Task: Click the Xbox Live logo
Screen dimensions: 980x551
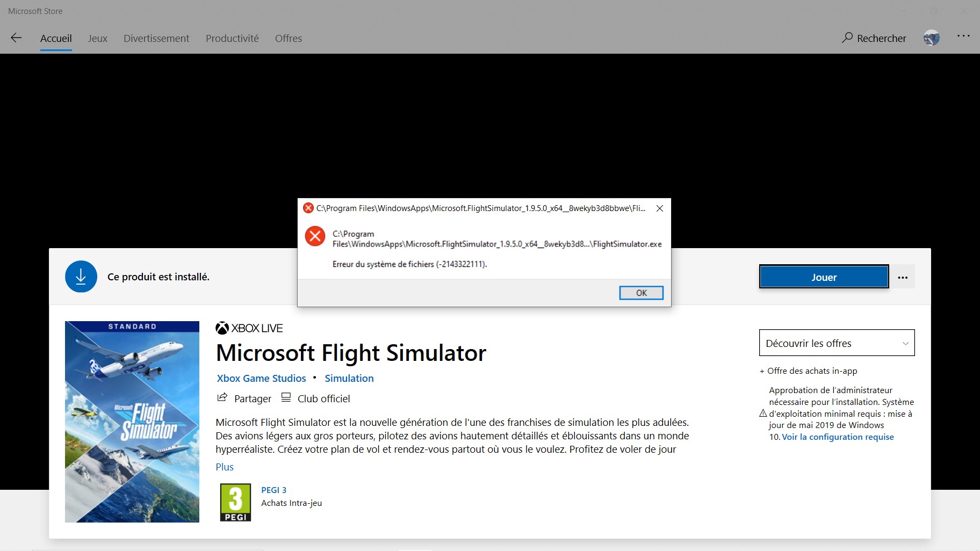Action: pos(249,328)
